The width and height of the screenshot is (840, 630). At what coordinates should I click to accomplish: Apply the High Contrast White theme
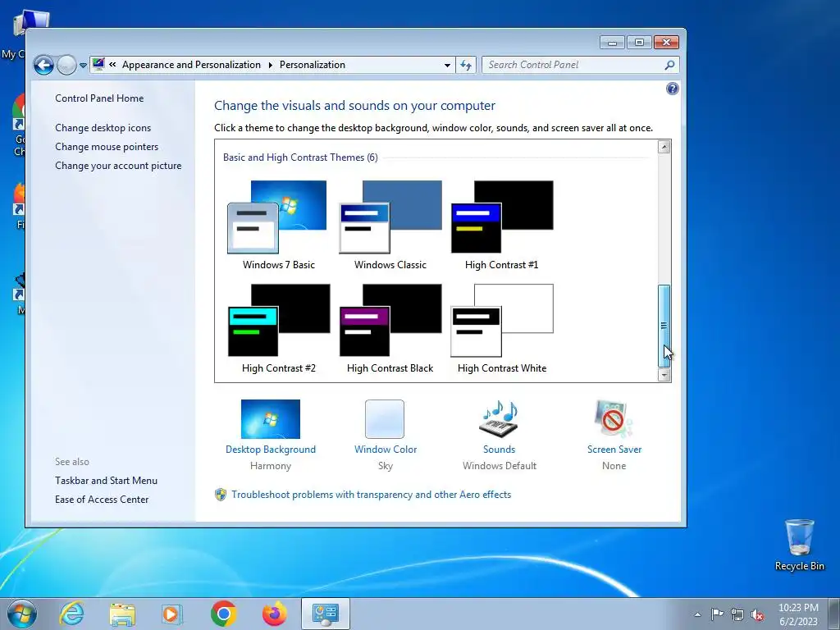tap(502, 328)
